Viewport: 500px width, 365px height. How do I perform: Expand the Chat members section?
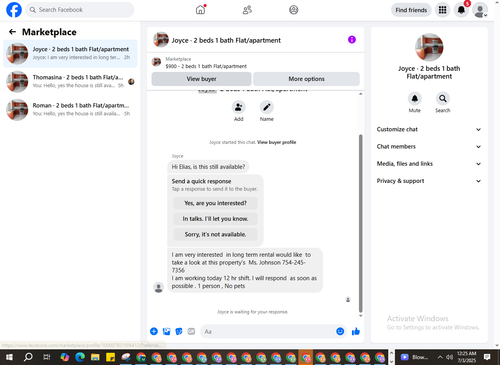coord(429,147)
